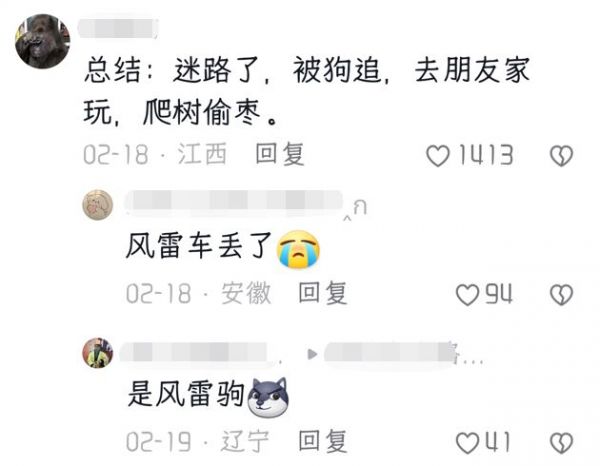
Task: Like the 风雷车丢了 reply
Action: pos(467,295)
